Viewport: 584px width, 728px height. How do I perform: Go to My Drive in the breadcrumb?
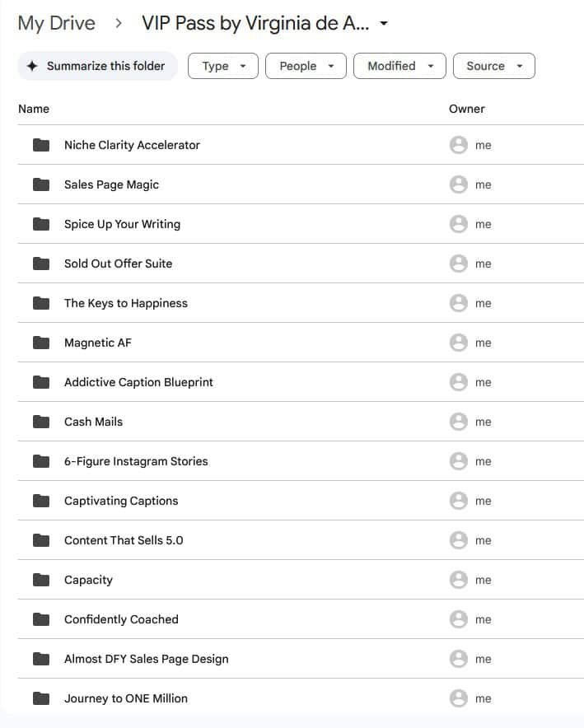56,23
